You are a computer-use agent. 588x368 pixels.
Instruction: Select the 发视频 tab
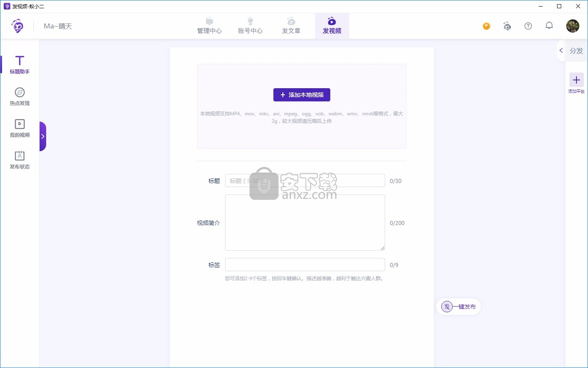[x=332, y=26]
